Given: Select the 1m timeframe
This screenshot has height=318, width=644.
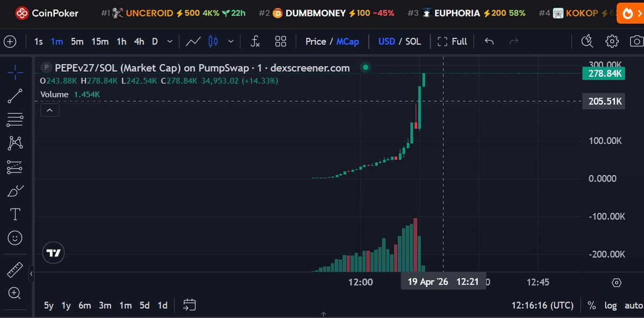Looking at the screenshot, I should pos(57,41).
